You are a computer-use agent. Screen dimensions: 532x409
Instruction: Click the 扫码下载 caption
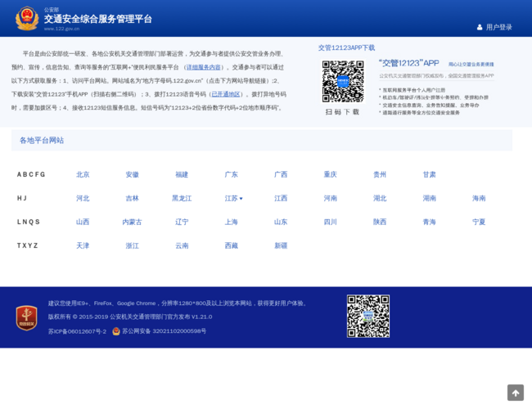(x=342, y=112)
